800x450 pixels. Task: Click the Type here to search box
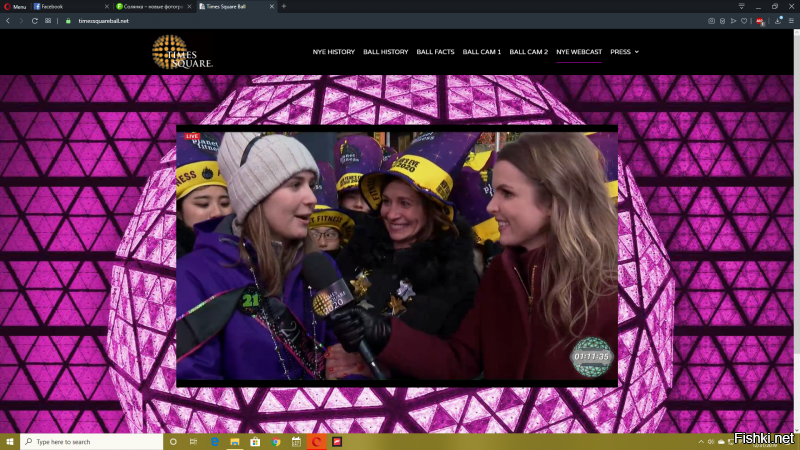click(x=91, y=442)
